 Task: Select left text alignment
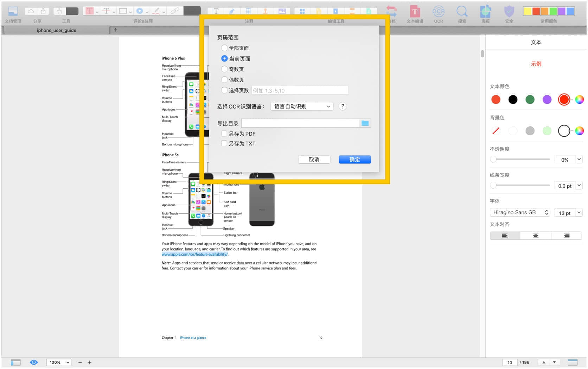[505, 236]
